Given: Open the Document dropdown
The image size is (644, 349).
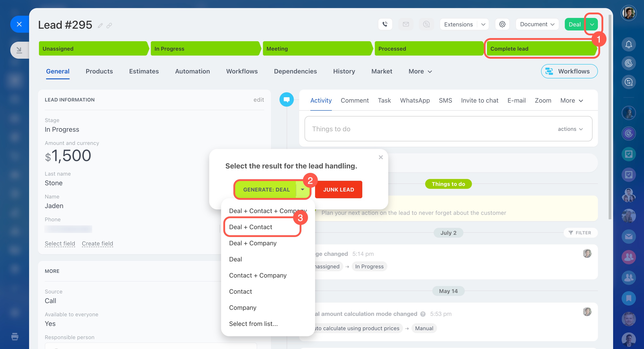Looking at the screenshot, I should (x=537, y=24).
